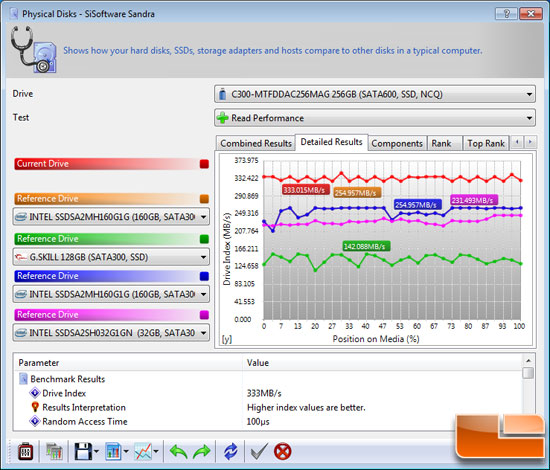
Task: Open the INTEL SSDSA2SH032G1GN reference drive dropdown
Action: tap(111, 333)
